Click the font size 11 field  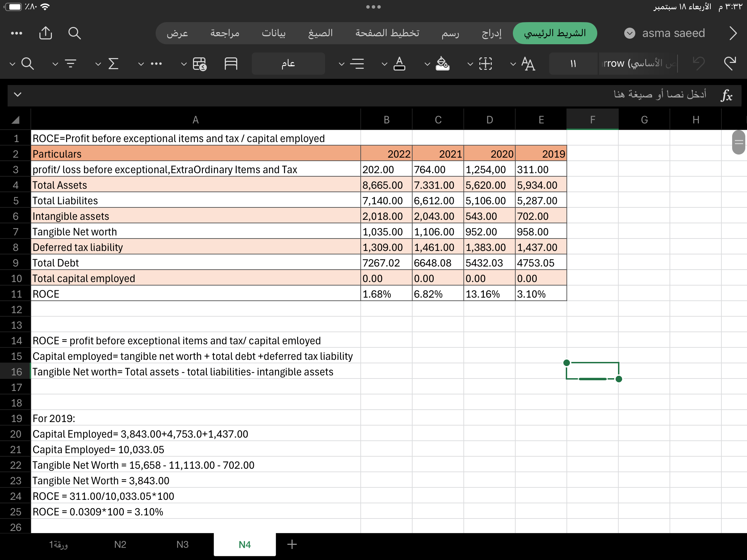(x=573, y=64)
